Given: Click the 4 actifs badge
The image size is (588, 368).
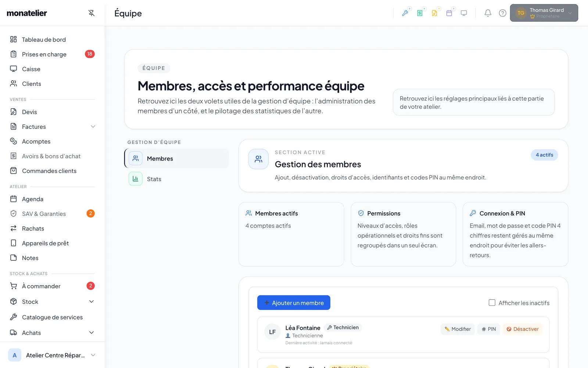Looking at the screenshot, I should [x=544, y=155].
